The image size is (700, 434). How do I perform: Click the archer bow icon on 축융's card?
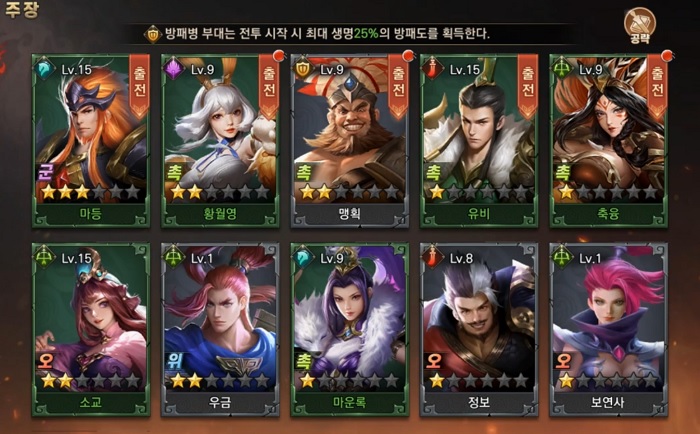pyautogui.click(x=563, y=70)
